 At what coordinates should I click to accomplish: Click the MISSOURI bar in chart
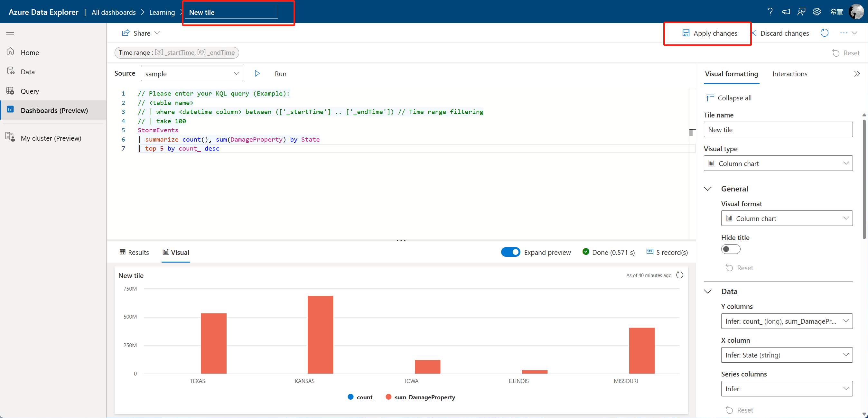point(641,351)
